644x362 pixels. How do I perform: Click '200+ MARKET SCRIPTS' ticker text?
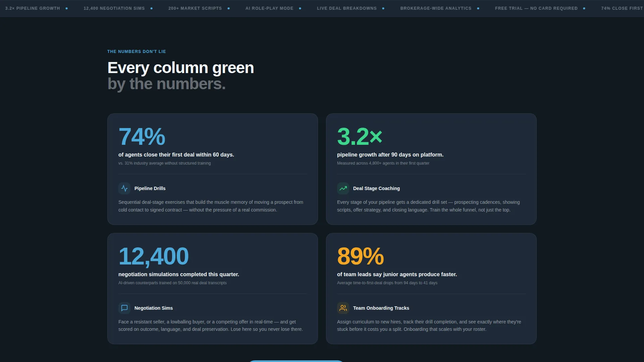tap(195, 8)
